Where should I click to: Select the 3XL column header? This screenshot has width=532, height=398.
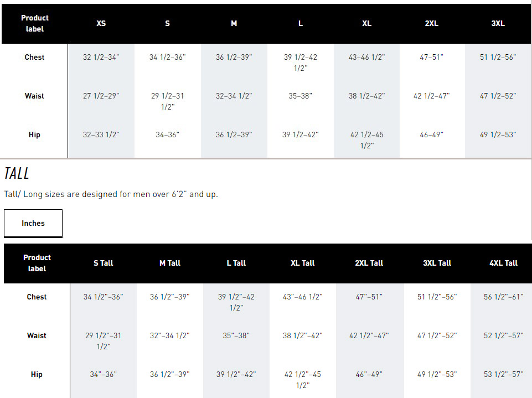pyautogui.click(x=498, y=23)
